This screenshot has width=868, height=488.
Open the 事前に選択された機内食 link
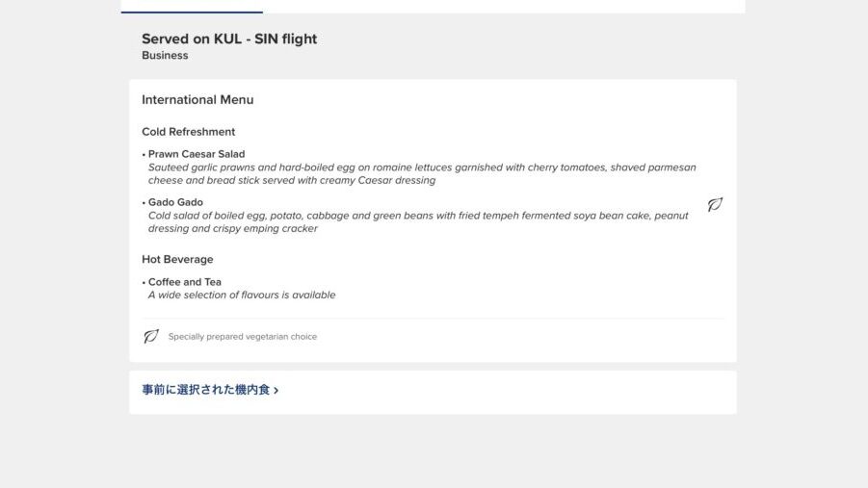click(206, 390)
